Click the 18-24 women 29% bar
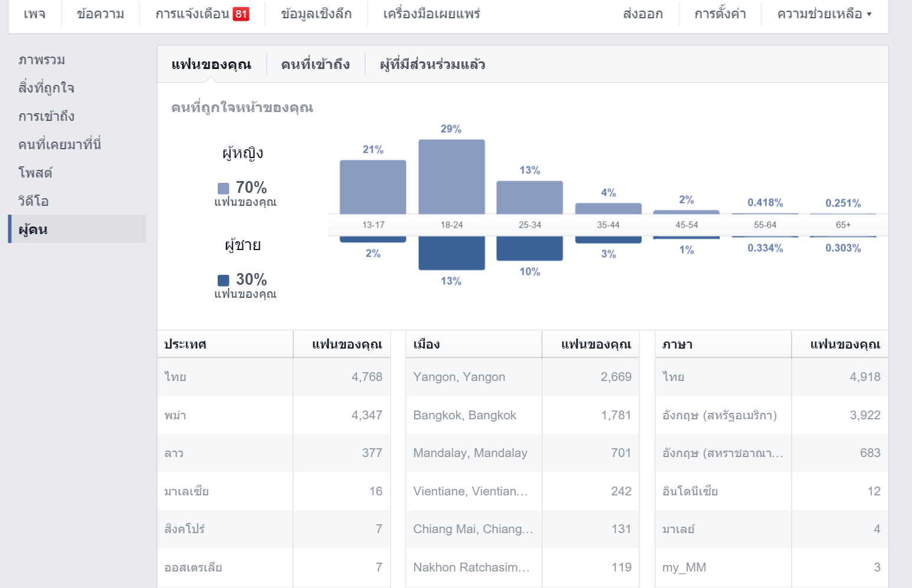This screenshot has width=912, height=588. (452, 177)
